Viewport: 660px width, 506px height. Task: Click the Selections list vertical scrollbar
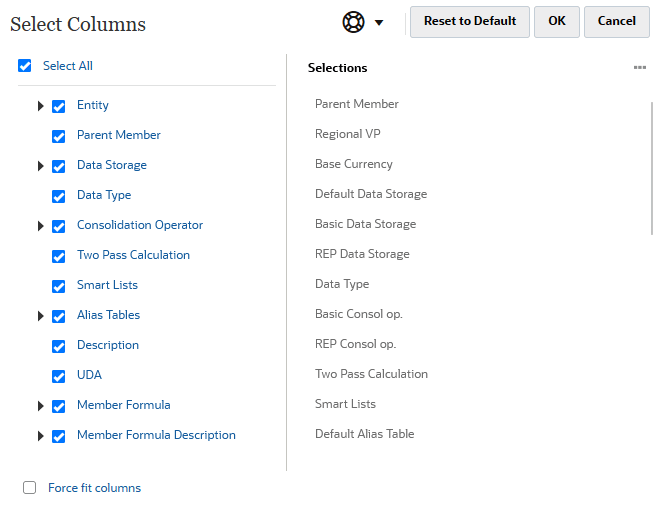click(653, 165)
